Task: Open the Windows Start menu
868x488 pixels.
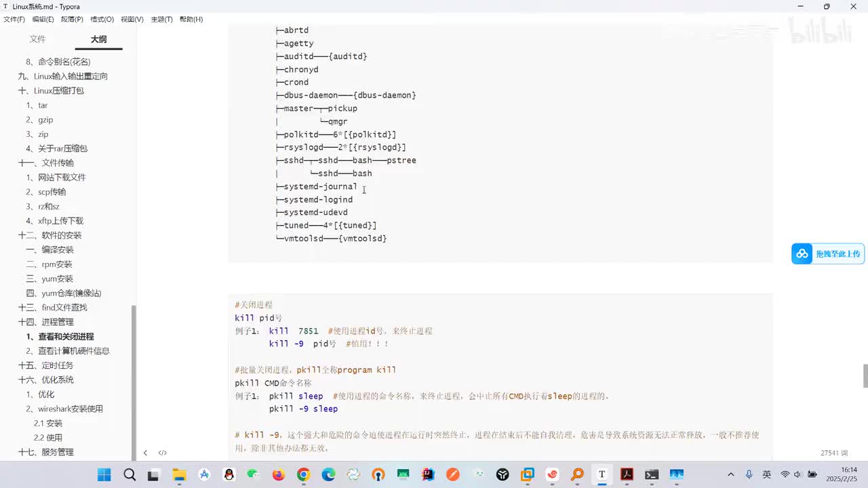Action: click(x=104, y=474)
